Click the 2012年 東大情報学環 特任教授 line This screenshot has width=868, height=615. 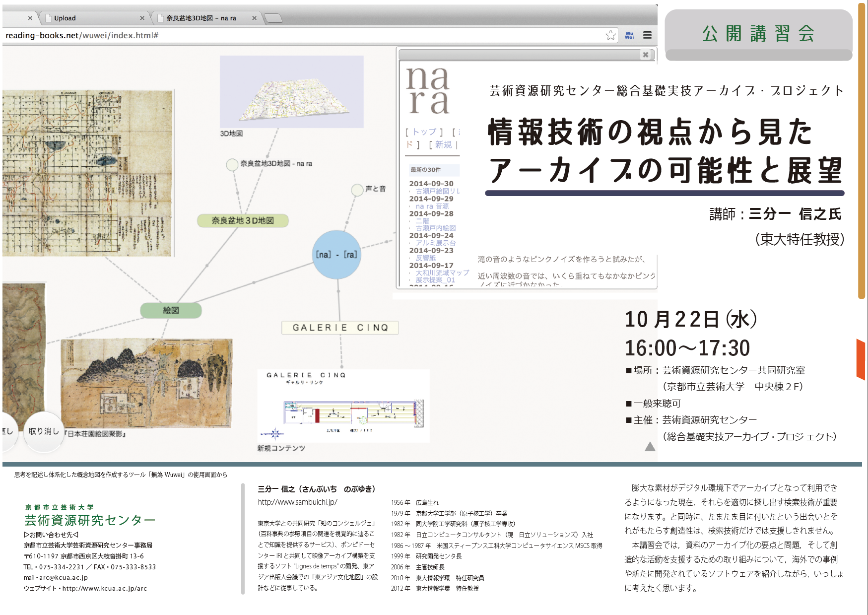[435, 589]
